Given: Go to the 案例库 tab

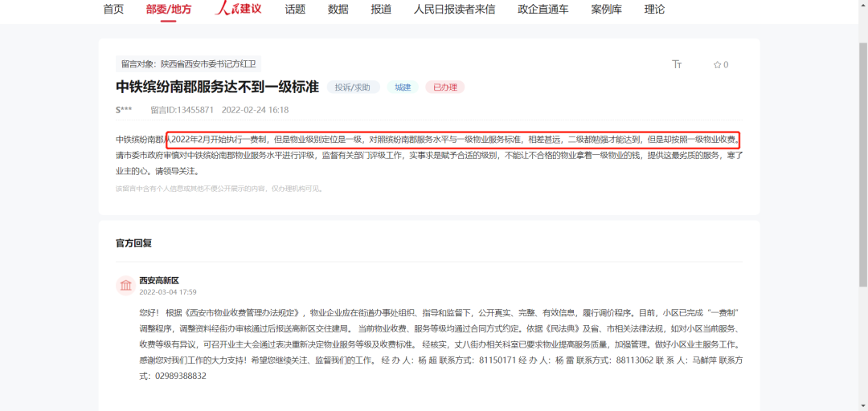Looking at the screenshot, I should (x=607, y=9).
